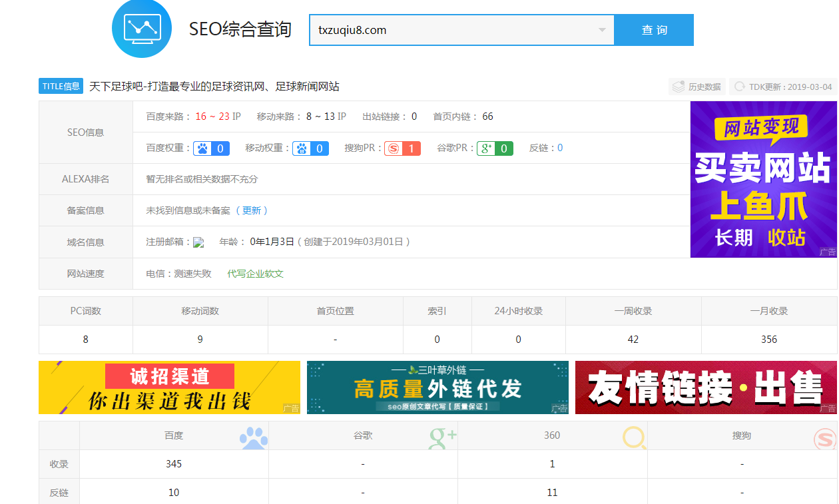Click the 首页位置 column header
Viewport: 839px width, 504px height.
[x=336, y=311]
